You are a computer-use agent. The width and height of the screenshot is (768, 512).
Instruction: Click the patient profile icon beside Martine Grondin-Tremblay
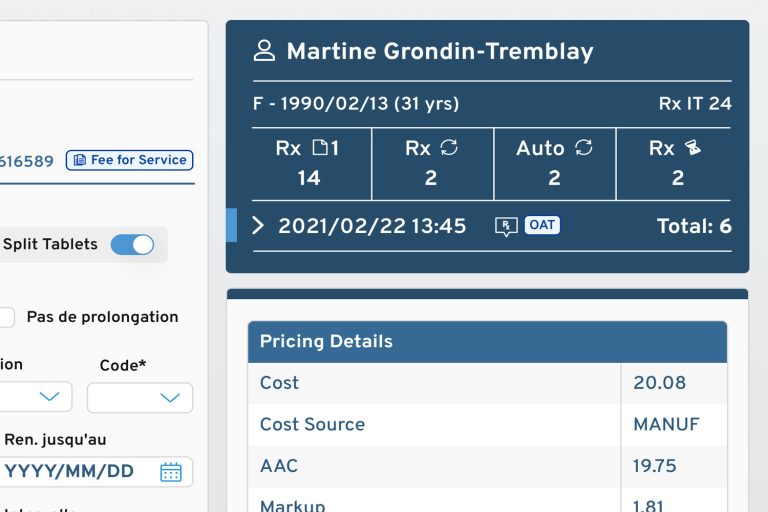pyautogui.click(x=264, y=51)
